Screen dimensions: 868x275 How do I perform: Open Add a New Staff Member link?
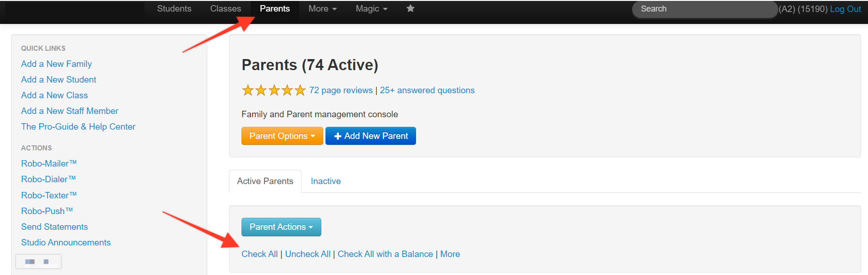tap(70, 111)
